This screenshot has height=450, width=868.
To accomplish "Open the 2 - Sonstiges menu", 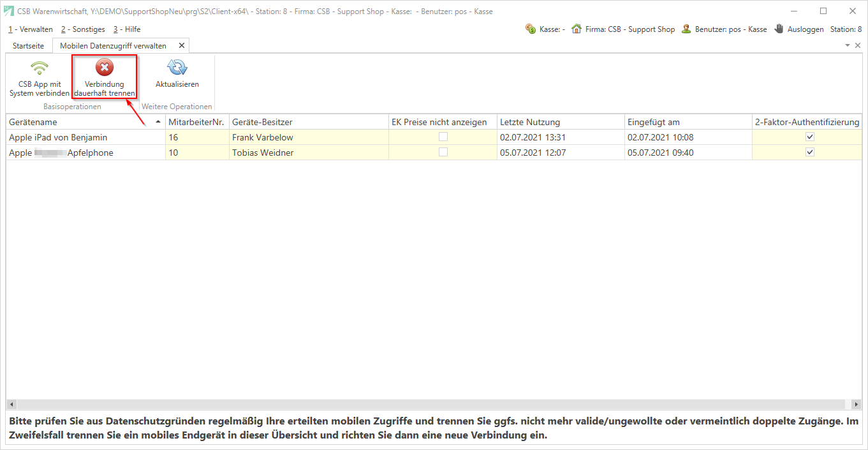I will pos(83,29).
